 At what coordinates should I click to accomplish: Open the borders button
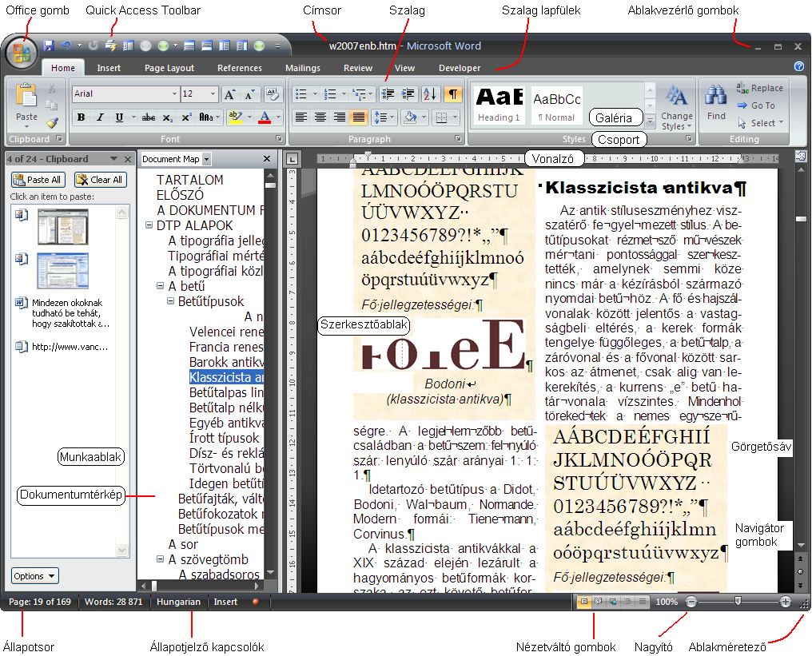pyautogui.click(x=441, y=117)
